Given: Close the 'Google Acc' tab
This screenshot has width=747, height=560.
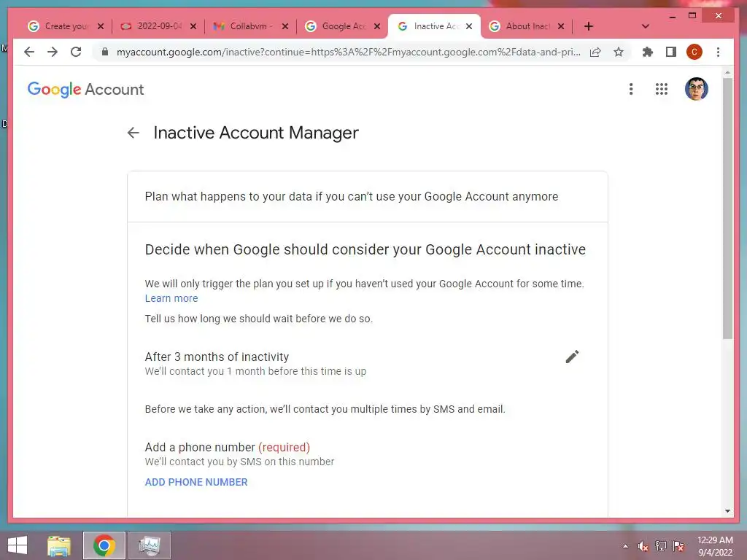Looking at the screenshot, I should pyautogui.click(x=377, y=26).
